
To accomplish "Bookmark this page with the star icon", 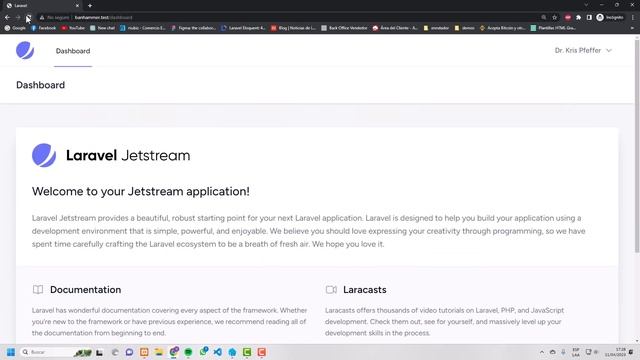I will point(555,18).
